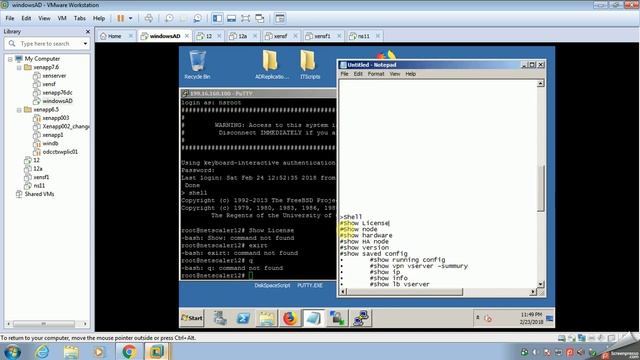The width and height of the screenshot is (640, 360).
Task: Click Notepad horizontal scrollbar thumb
Action: point(405,292)
